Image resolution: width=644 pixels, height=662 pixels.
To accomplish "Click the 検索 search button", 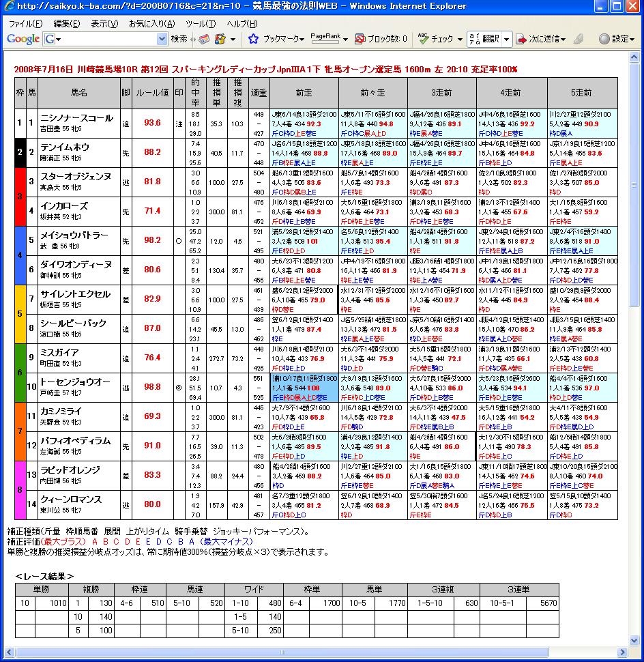I will coord(179,39).
